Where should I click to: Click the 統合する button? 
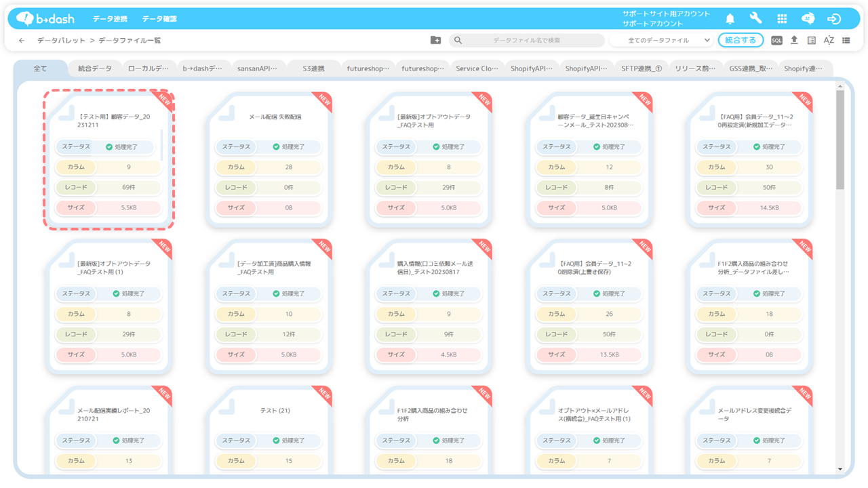point(741,41)
